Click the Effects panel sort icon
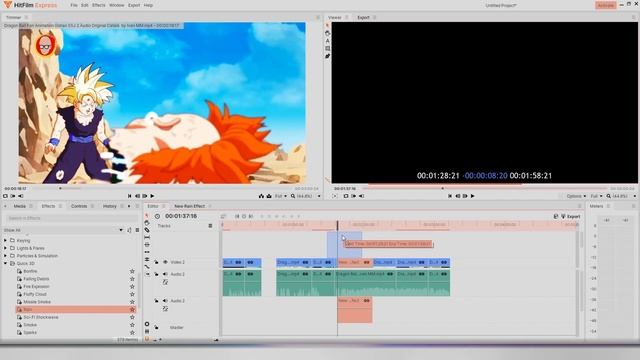The image size is (640, 360). [x=129, y=230]
